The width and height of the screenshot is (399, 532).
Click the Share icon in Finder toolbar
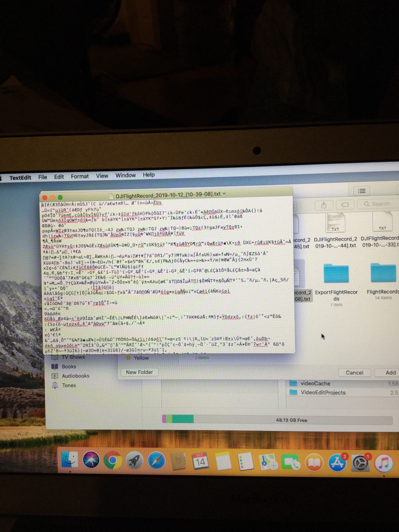[323, 205]
